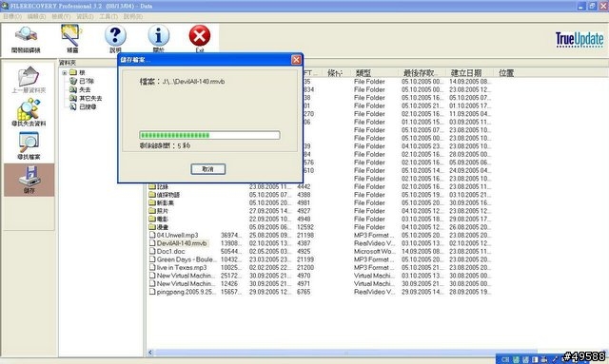
Task: Open the 說明(H) Help menu
Action: tap(133, 16)
